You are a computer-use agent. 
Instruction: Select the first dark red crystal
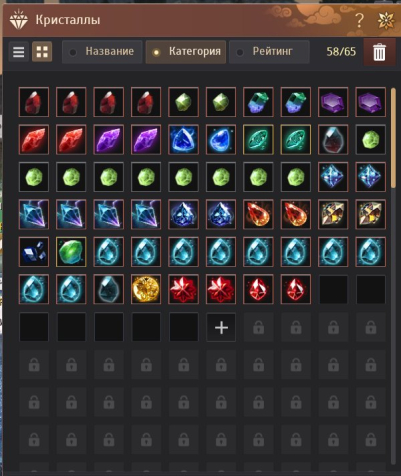[34, 102]
